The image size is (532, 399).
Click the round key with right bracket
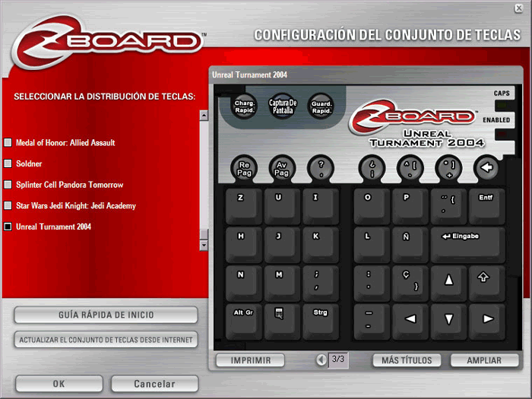tap(448, 169)
